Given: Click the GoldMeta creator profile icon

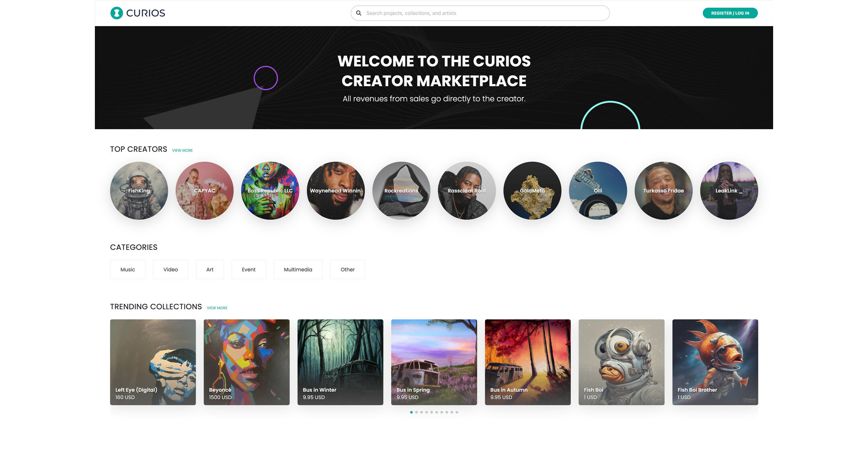Looking at the screenshot, I should coord(532,190).
